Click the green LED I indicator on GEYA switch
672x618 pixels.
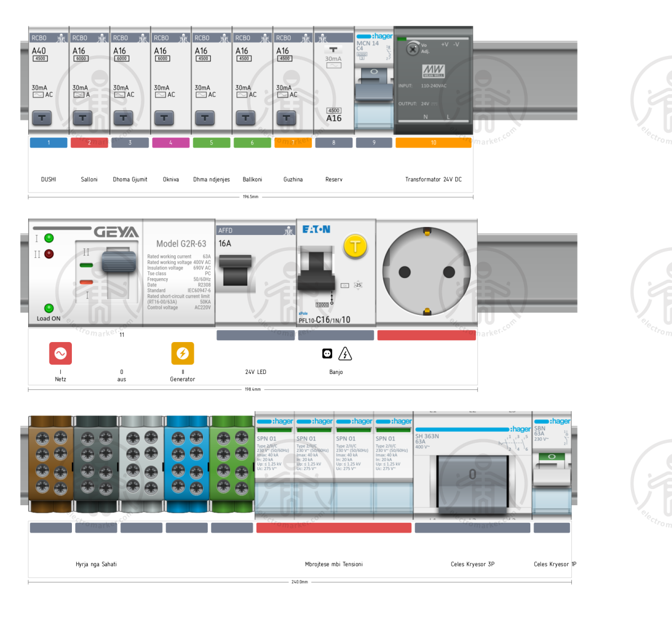coord(49,238)
